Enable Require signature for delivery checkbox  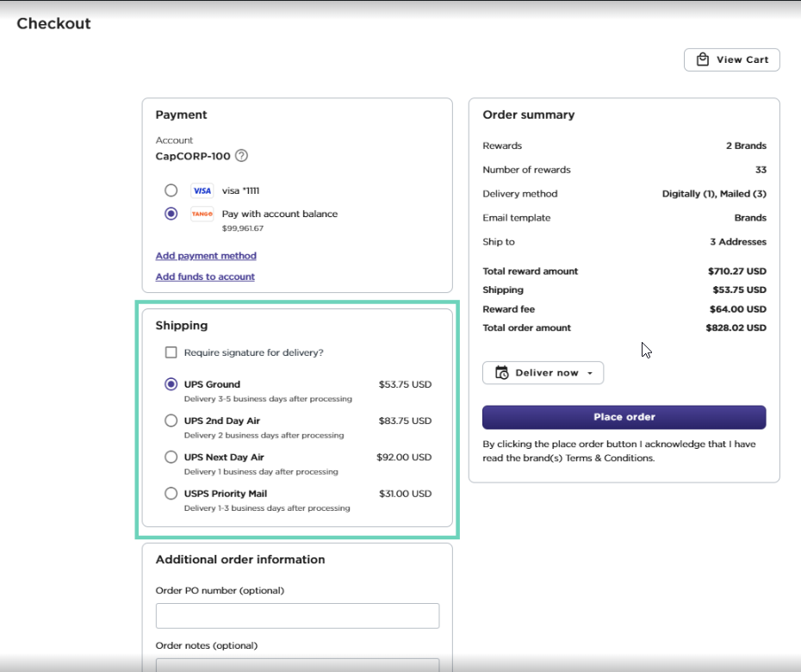pyautogui.click(x=171, y=352)
